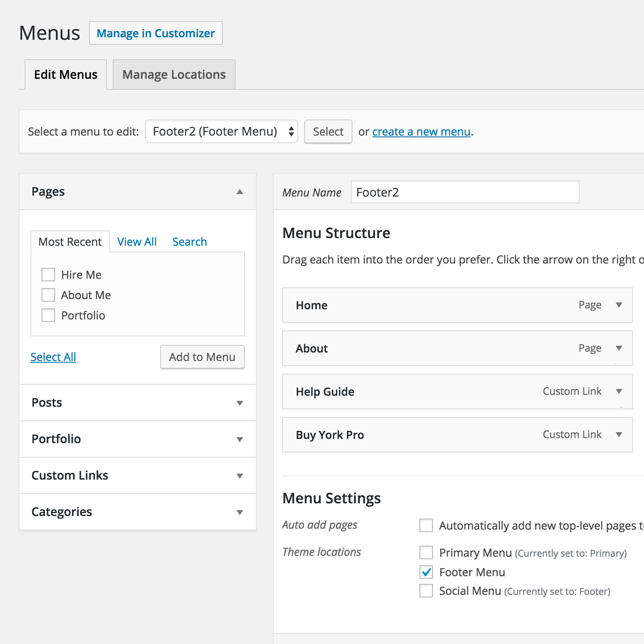Expand the Categories section arrow
The height and width of the screenshot is (644, 644).
click(240, 512)
